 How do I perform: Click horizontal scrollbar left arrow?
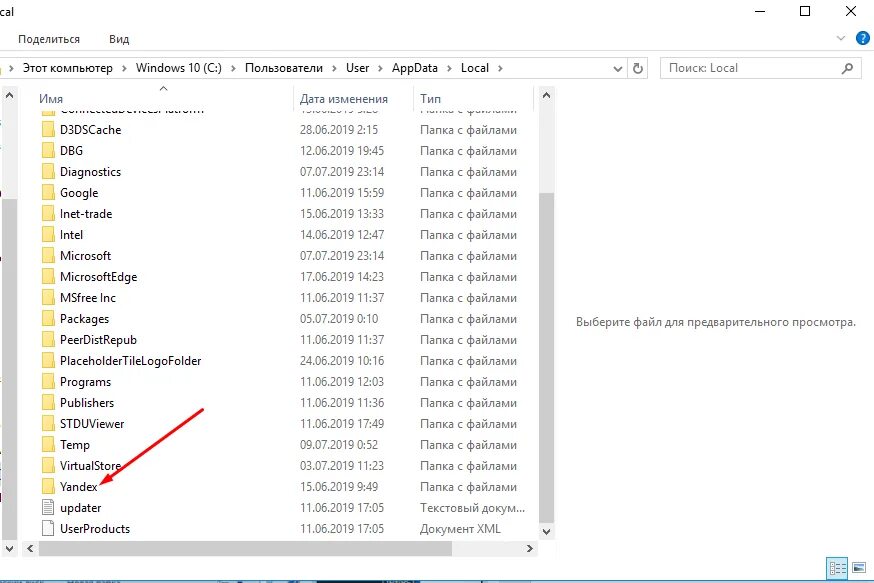(x=30, y=549)
